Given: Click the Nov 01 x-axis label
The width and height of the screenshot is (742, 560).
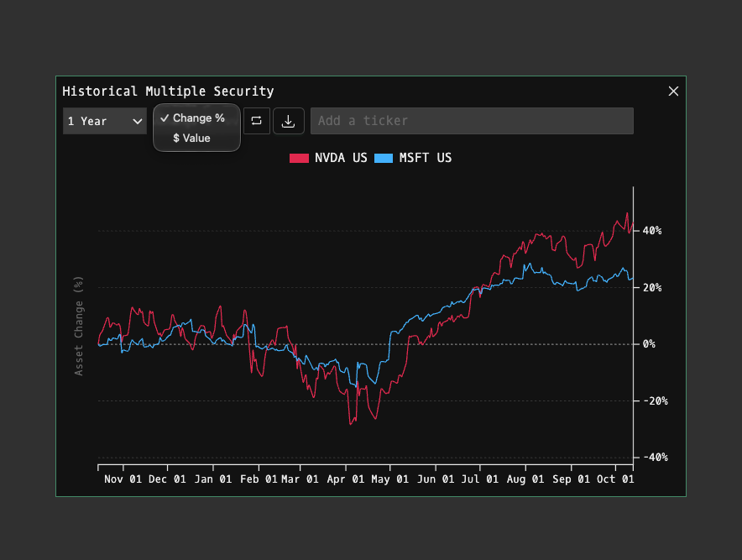Looking at the screenshot, I should (x=123, y=479).
